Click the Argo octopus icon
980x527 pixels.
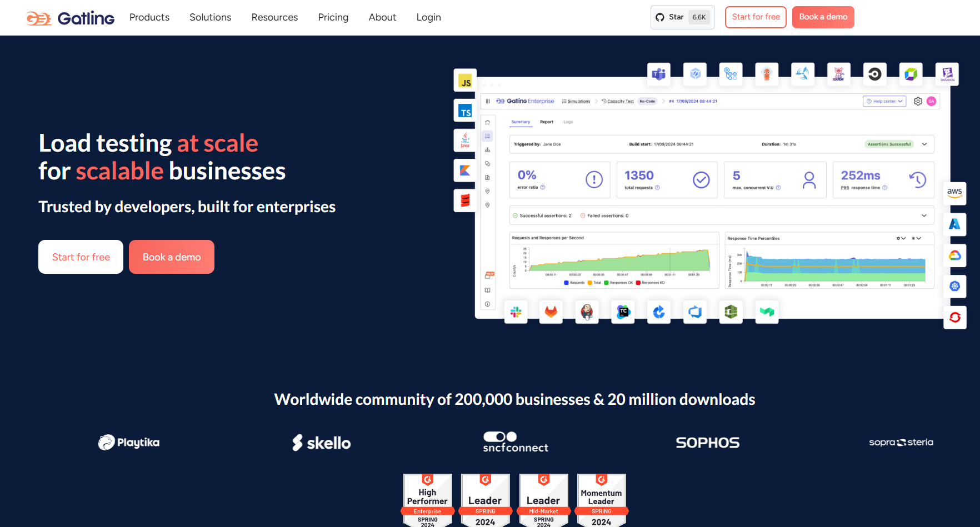click(x=767, y=74)
